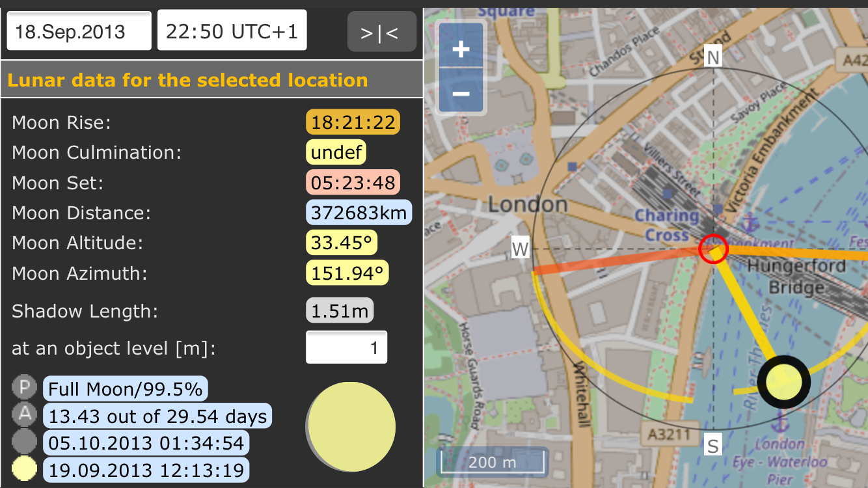This screenshot has width=868, height=488.
Task: Zoom in the map with plus button
Action: [x=461, y=49]
